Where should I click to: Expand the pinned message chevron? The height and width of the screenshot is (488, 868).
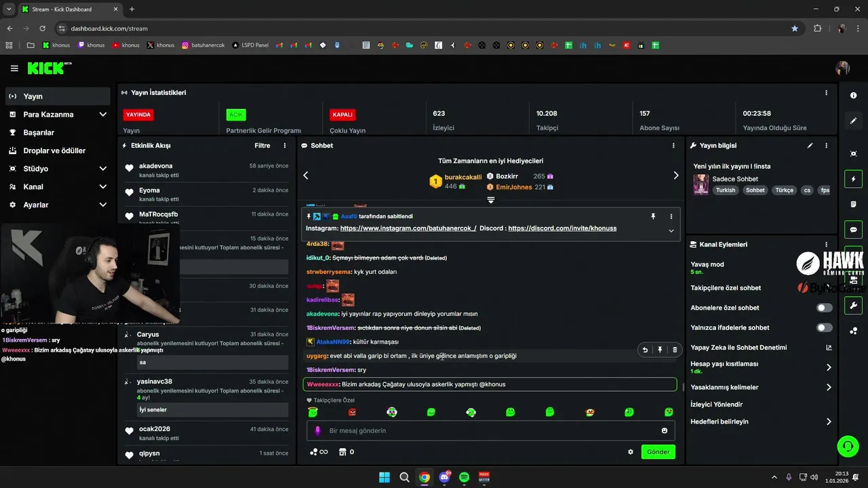tap(671, 230)
